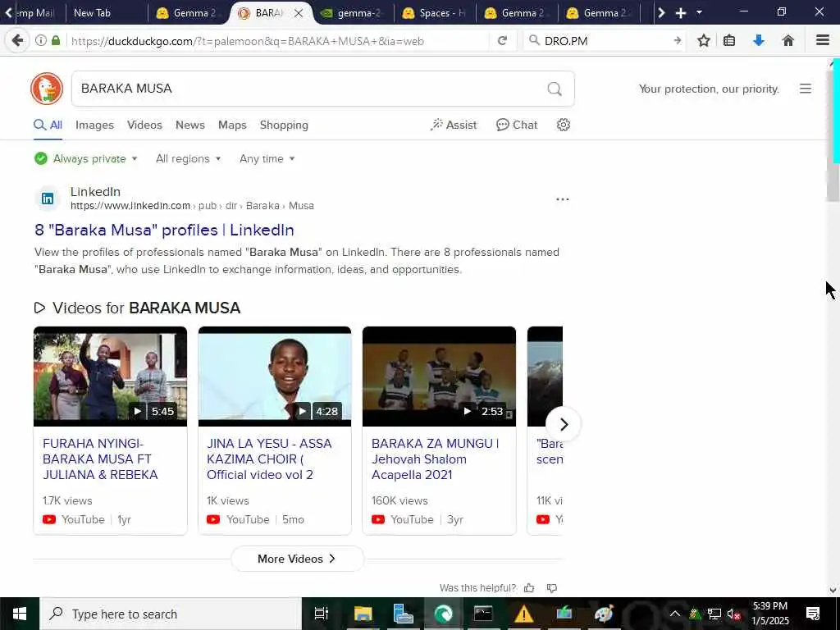Open the Paint palette taskbar icon
The height and width of the screenshot is (630, 840).
pyautogui.click(x=604, y=614)
